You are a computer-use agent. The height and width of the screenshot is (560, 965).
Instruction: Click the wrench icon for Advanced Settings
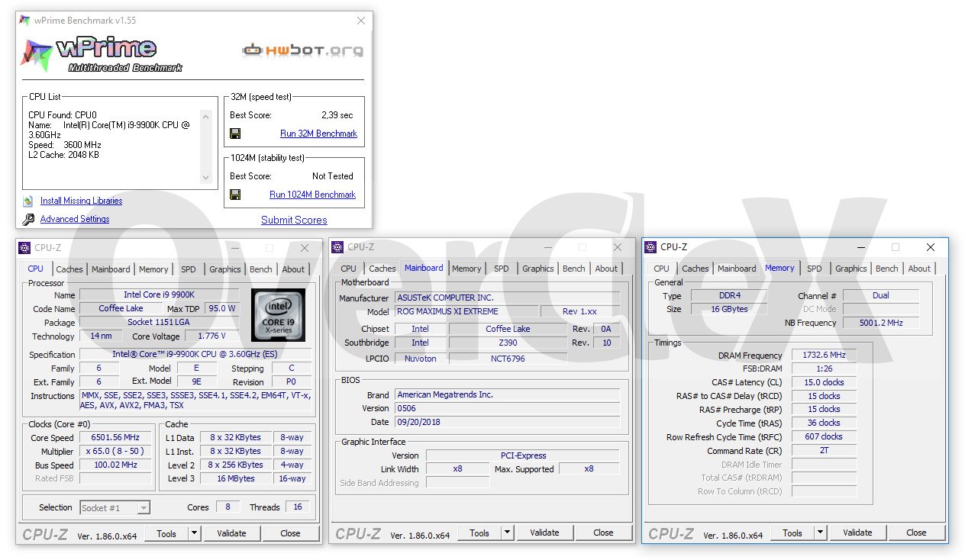click(28, 220)
